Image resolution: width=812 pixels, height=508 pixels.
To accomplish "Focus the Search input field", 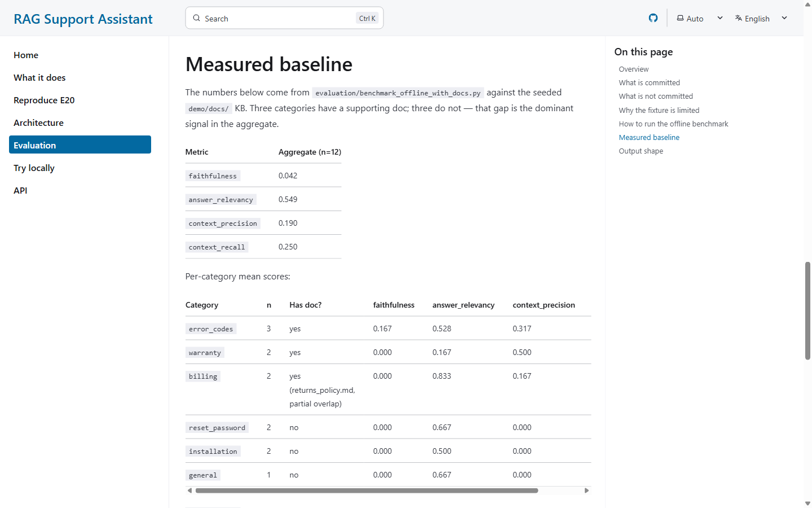I will (284, 18).
